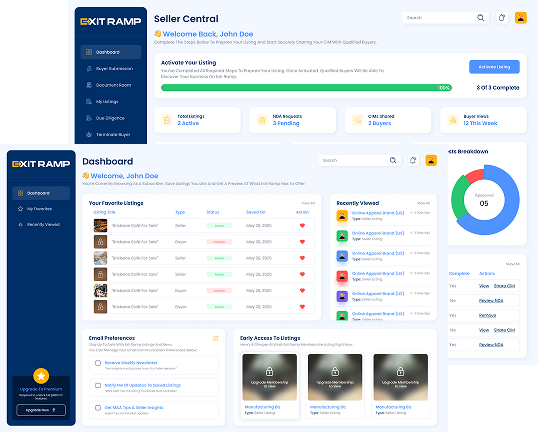The width and height of the screenshot is (538, 432).
Task: Click the Buyer Views card icon
Action: pos(453,120)
